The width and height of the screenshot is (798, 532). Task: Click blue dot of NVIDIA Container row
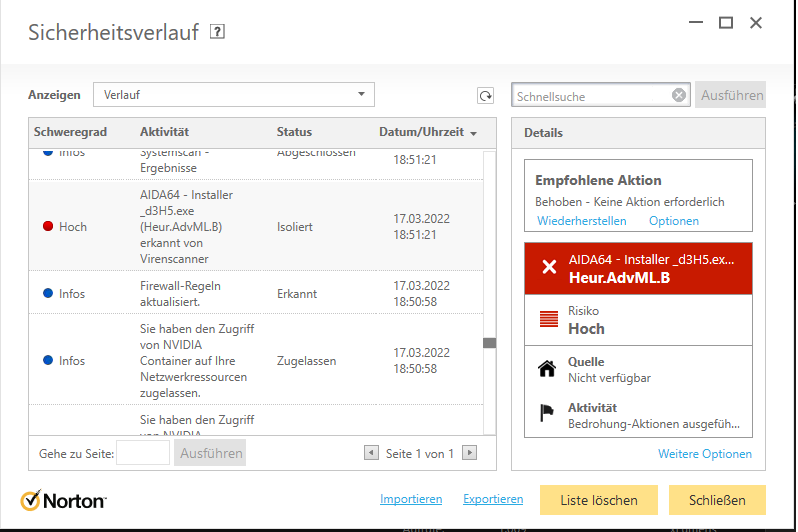(x=48, y=360)
